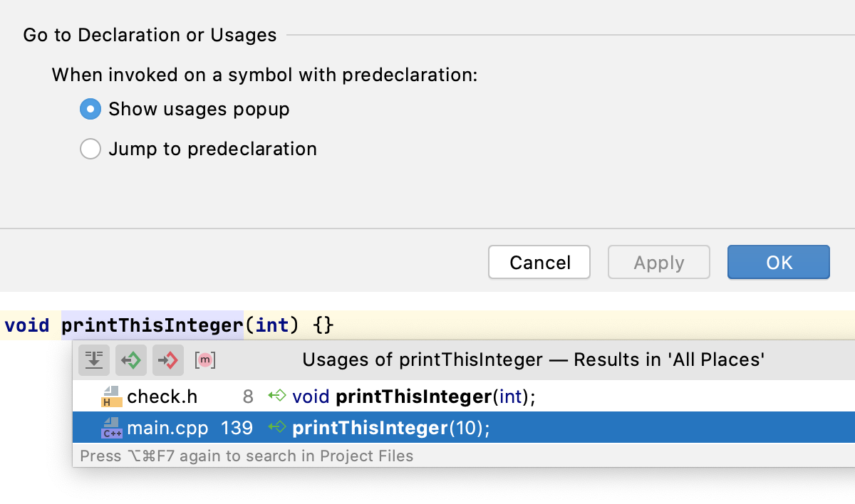Click the green usage icon in check.h row
This screenshot has width=855, height=504.
coord(276,396)
